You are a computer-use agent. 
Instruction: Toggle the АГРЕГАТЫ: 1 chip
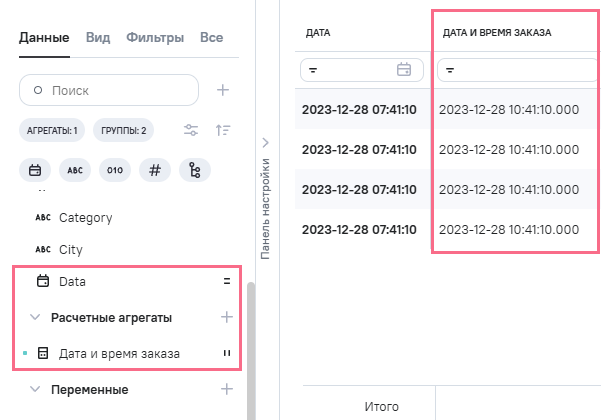point(52,130)
